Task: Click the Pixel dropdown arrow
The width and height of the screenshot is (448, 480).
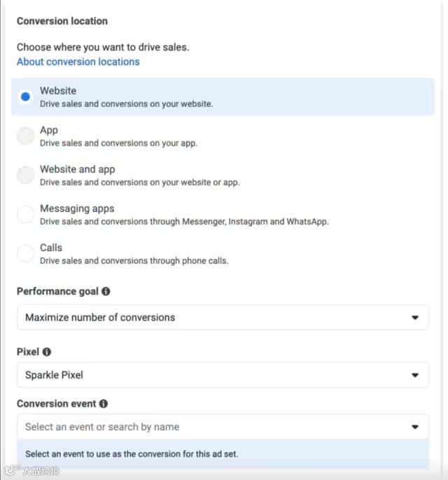Action: click(415, 375)
